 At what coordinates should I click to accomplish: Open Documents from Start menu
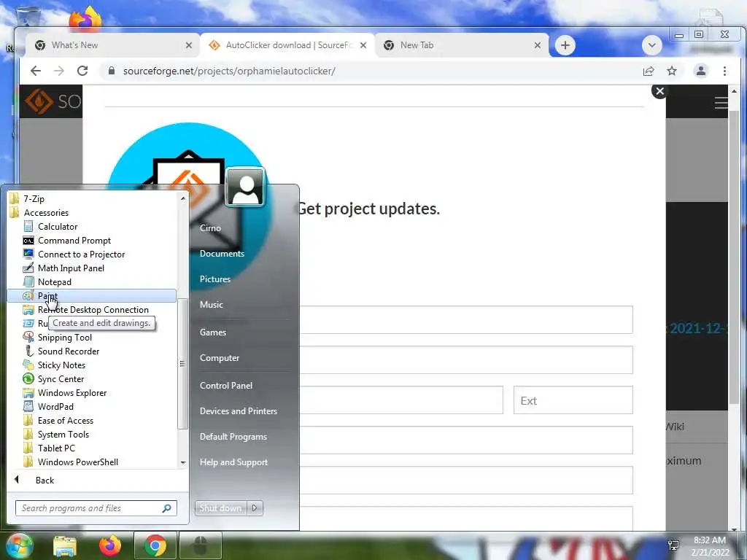click(222, 254)
